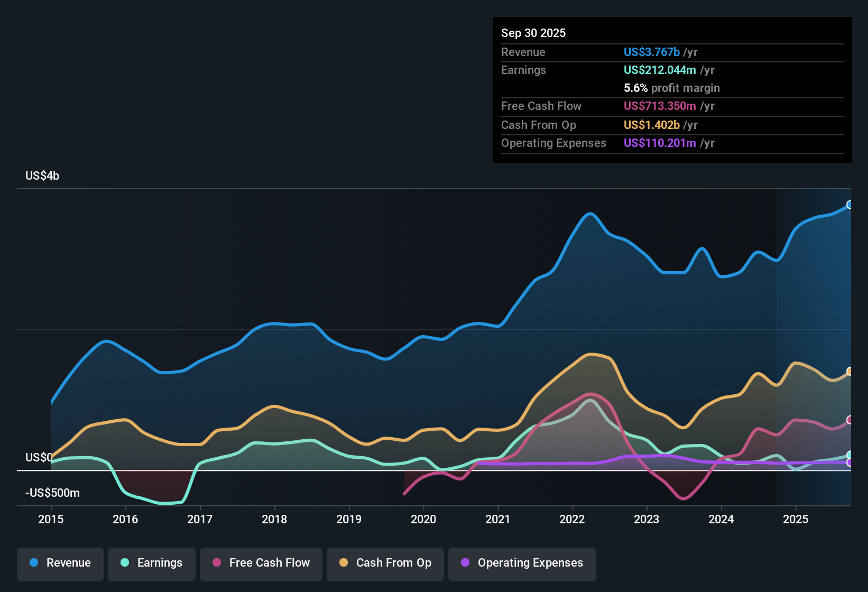The width and height of the screenshot is (868, 592).
Task: Click the pink Free Cash Flow legend dot
Action: [x=217, y=563]
